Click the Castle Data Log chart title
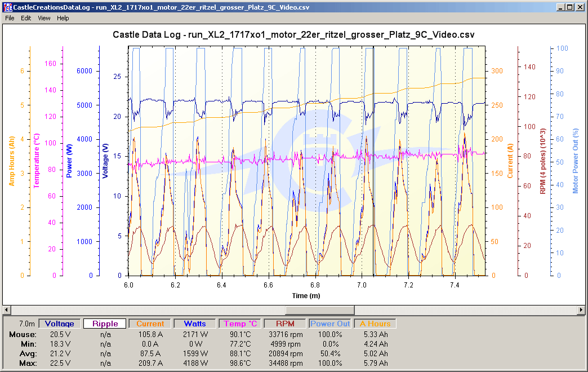The image size is (588, 372). [293, 34]
